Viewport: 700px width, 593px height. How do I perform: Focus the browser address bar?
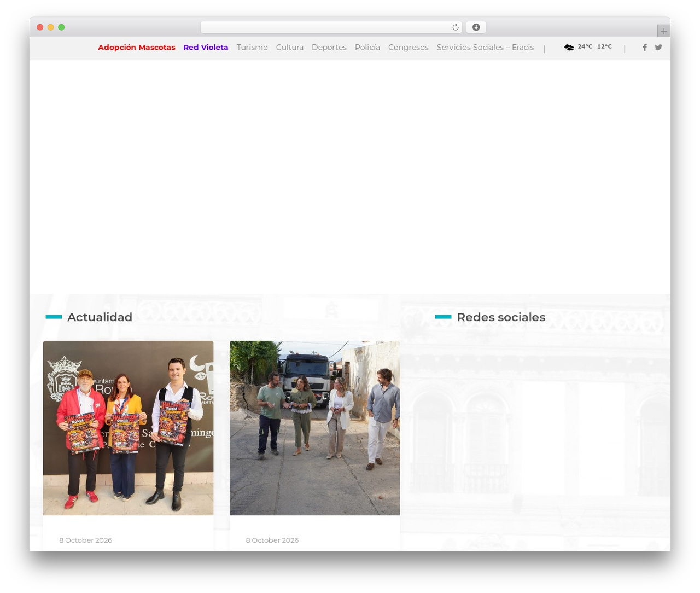[331, 27]
